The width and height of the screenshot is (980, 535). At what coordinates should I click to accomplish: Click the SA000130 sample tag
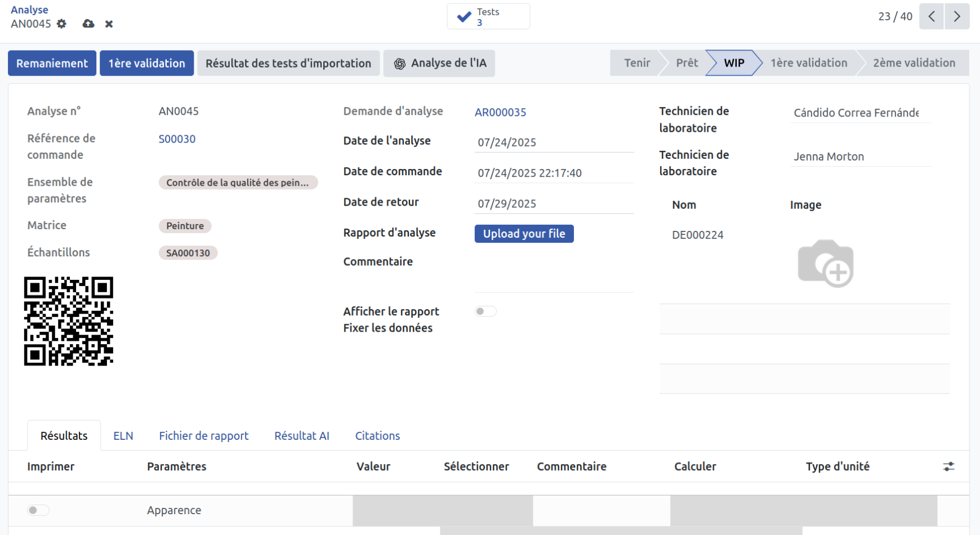click(x=188, y=253)
